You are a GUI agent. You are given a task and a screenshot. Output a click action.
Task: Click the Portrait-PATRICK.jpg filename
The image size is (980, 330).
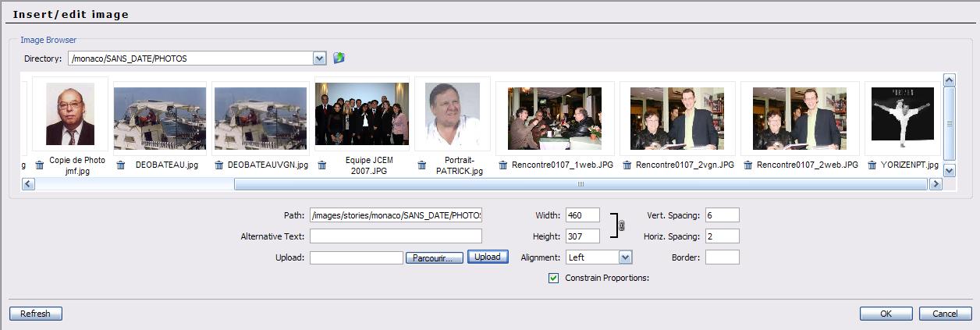(460, 165)
